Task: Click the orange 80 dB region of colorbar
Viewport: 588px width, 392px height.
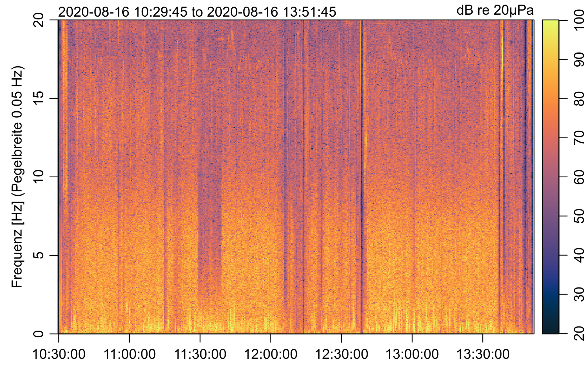Action: [550, 98]
